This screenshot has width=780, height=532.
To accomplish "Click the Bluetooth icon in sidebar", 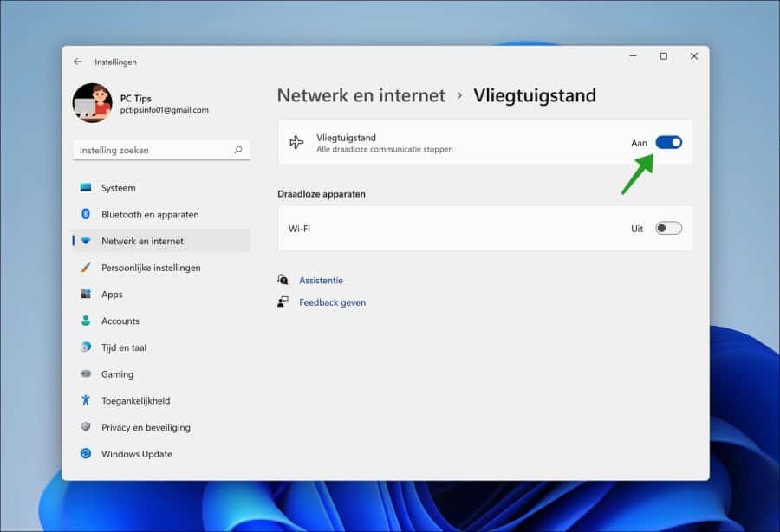I will click(x=86, y=214).
